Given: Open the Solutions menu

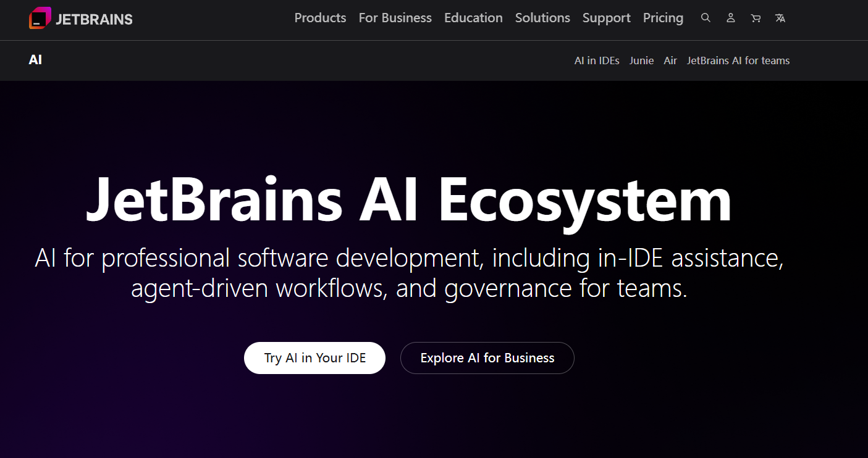Looking at the screenshot, I should pos(542,18).
